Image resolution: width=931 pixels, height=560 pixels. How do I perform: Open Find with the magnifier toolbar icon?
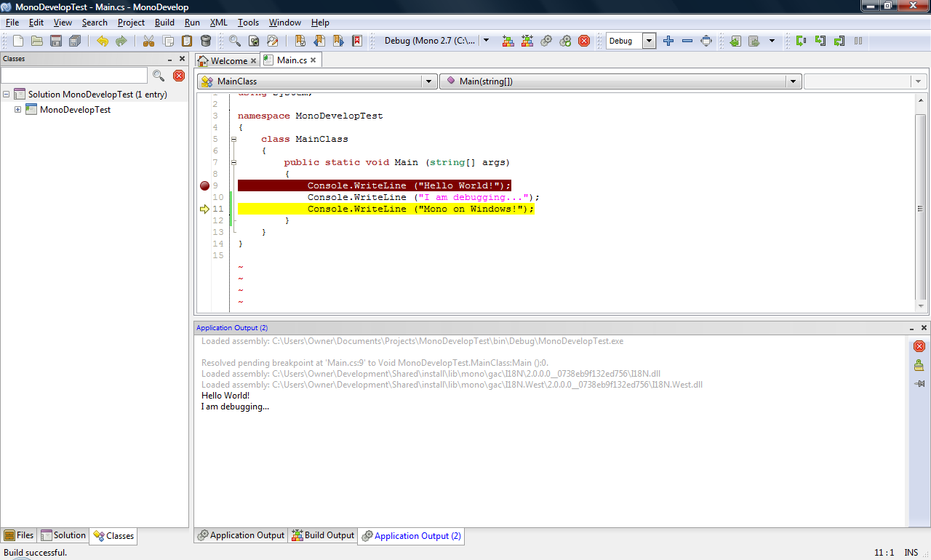coord(234,41)
